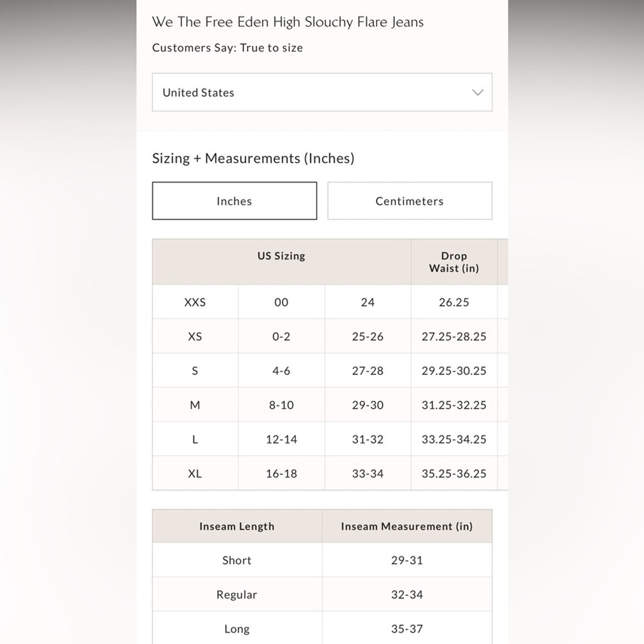
Task: Select the XL size row label
Action: [195, 473]
